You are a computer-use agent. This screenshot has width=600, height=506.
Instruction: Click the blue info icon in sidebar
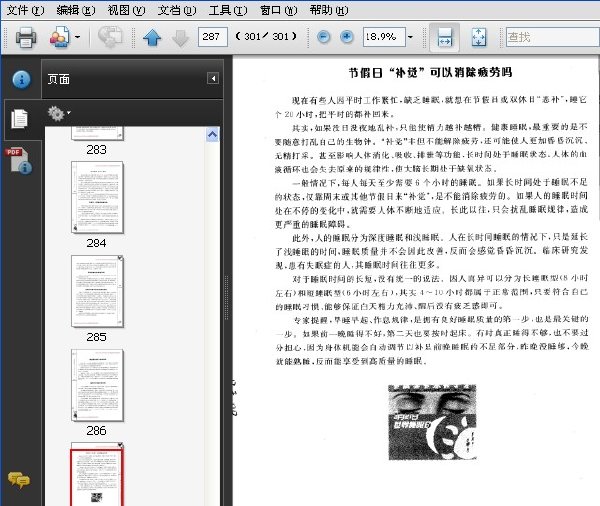(21, 80)
